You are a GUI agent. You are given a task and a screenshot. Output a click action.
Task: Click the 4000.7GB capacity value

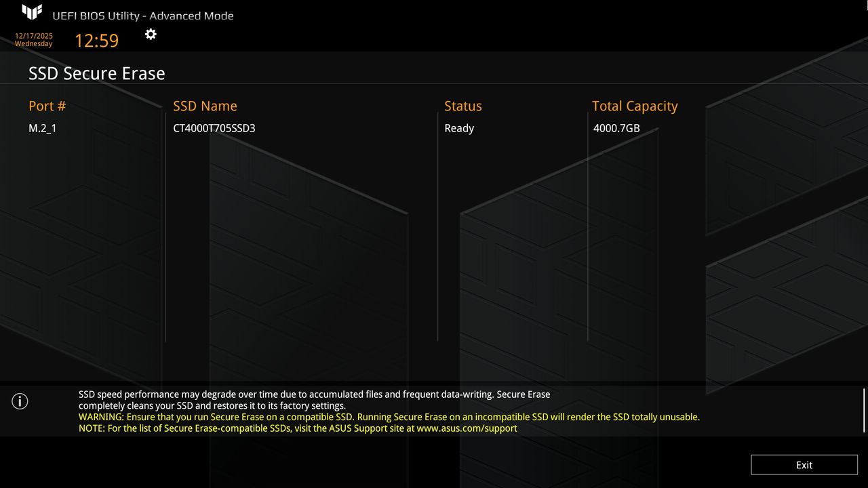(617, 128)
